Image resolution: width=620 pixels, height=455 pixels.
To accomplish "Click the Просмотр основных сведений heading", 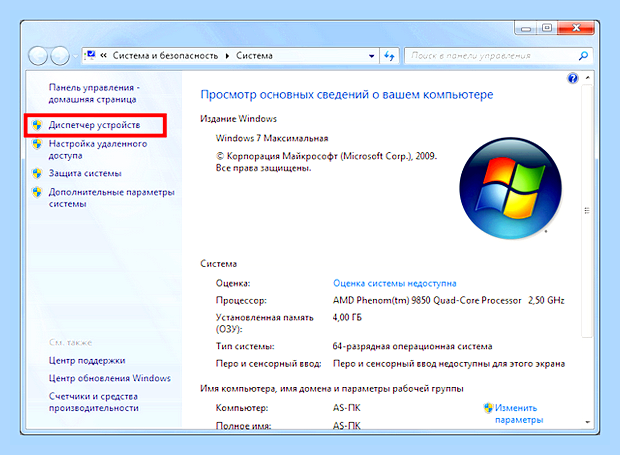I will pos(347,94).
